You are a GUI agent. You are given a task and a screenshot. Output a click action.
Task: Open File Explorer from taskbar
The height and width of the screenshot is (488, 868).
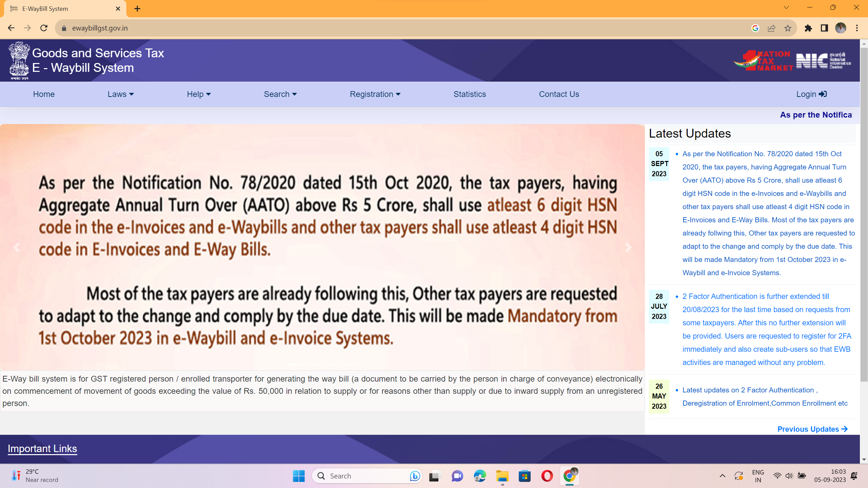tap(502, 476)
